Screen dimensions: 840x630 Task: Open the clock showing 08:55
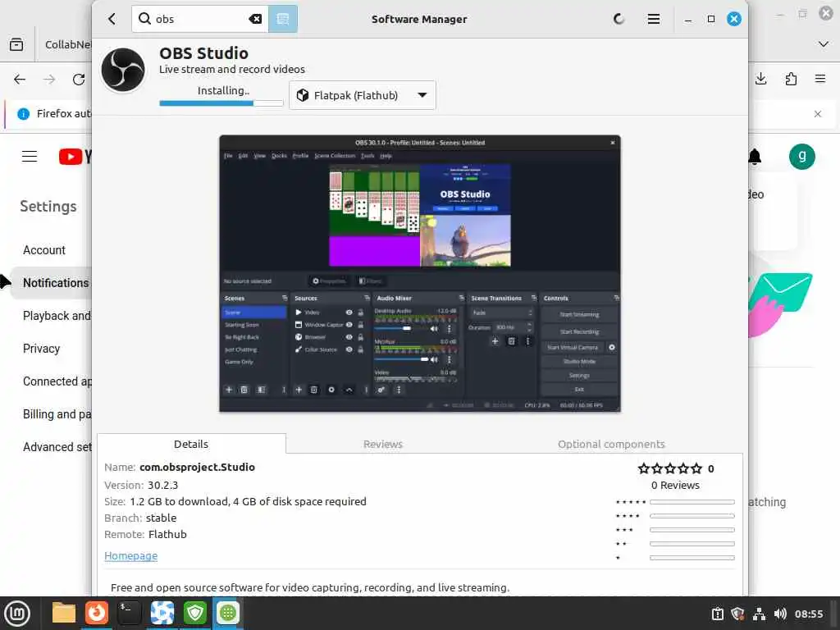coord(809,614)
